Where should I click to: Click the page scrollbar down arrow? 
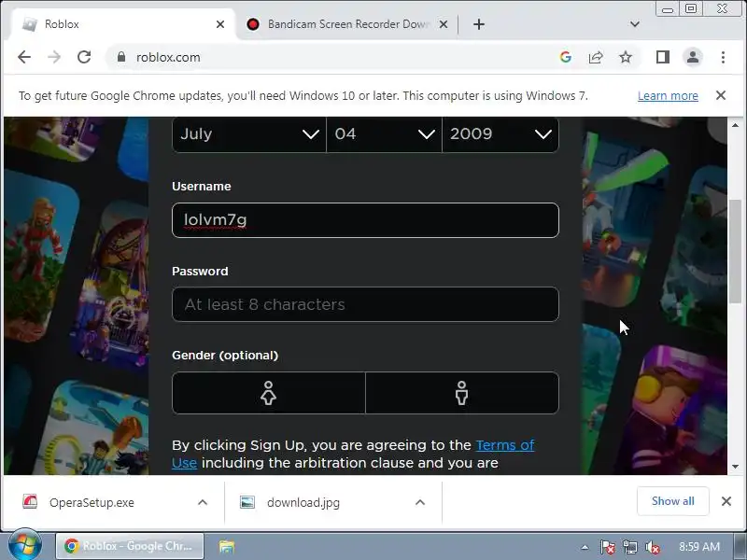[735, 467]
